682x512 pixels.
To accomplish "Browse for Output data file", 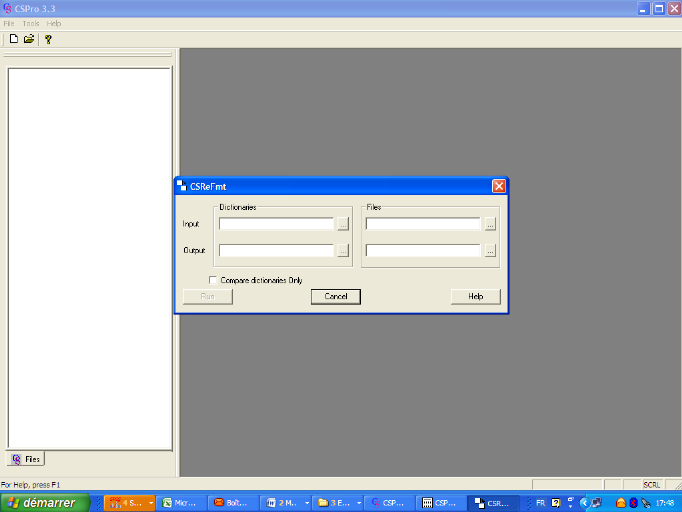I will 490,251.
